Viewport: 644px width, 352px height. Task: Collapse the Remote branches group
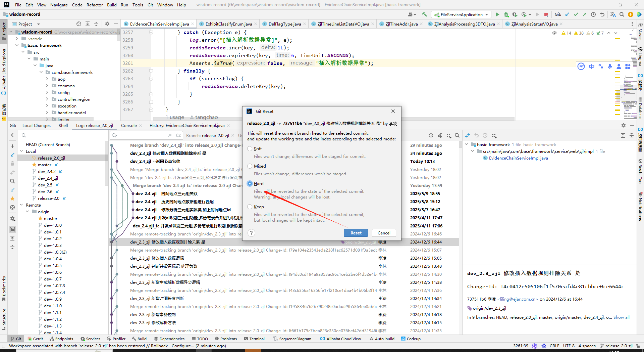coord(21,205)
